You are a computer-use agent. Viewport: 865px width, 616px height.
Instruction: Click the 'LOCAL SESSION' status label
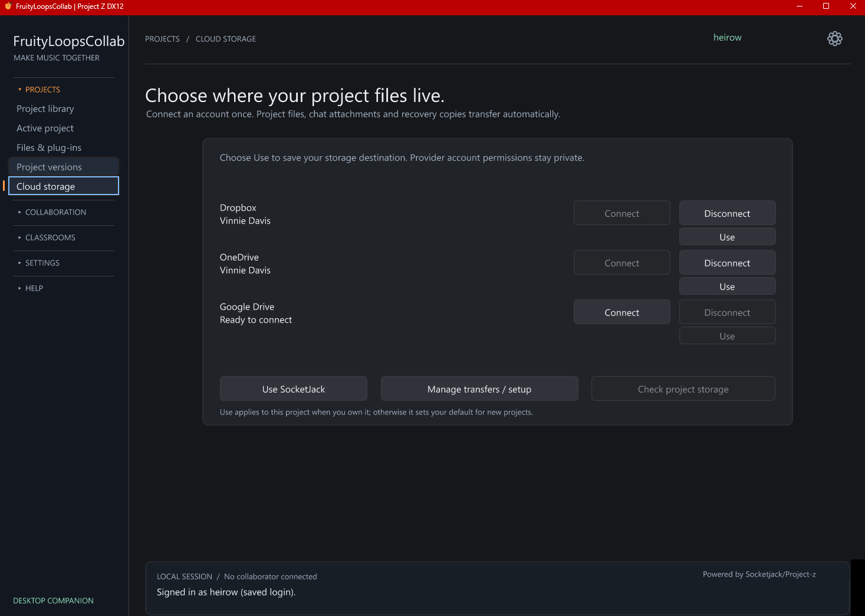coord(185,577)
